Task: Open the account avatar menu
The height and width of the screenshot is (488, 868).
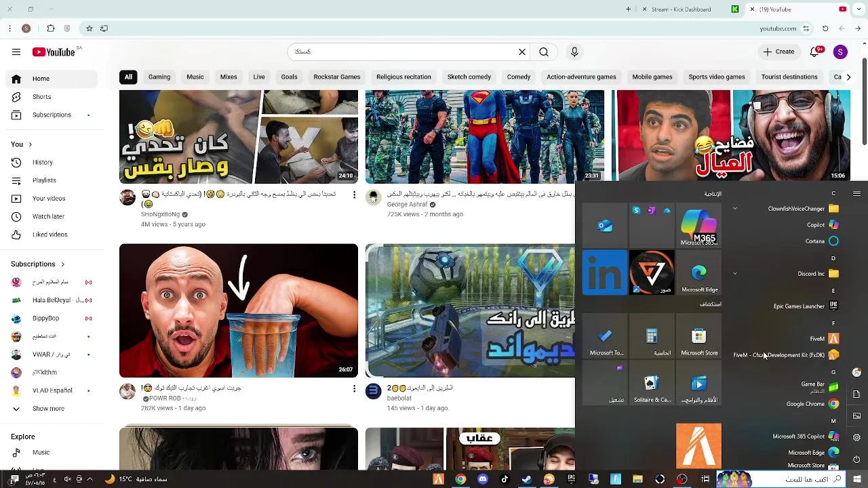Action: click(840, 52)
